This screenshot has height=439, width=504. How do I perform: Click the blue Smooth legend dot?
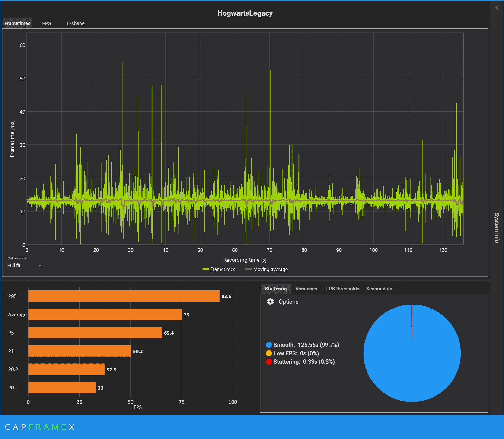click(x=269, y=345)
